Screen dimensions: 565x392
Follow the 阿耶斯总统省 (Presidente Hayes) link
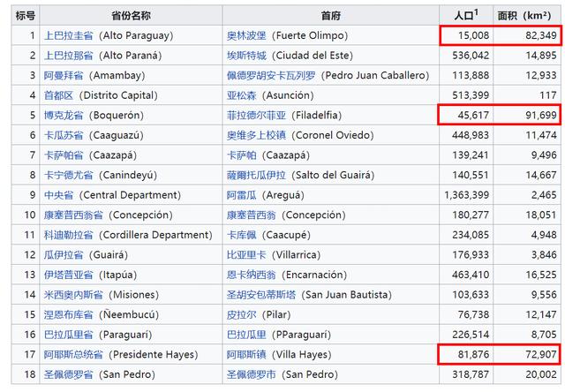[x=74, y=354]
